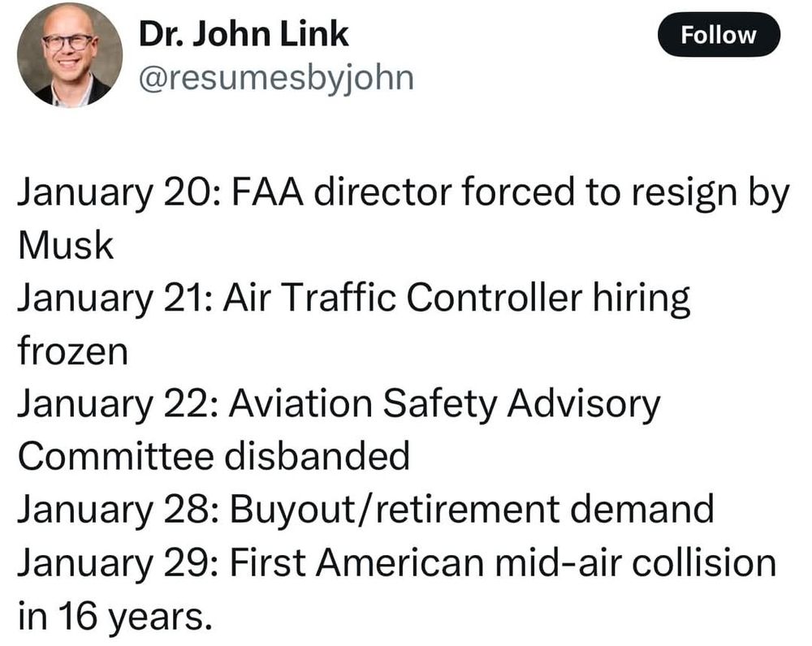Click 'Air Traffic Controller' in the tweet
The height and width of the screenshot is (646, 812).
tap(403, 299)
